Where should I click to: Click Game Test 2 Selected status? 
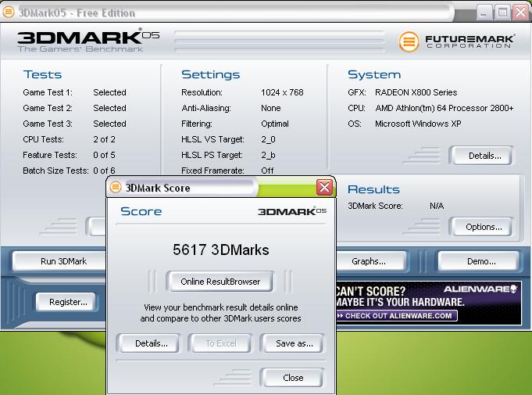109,108
